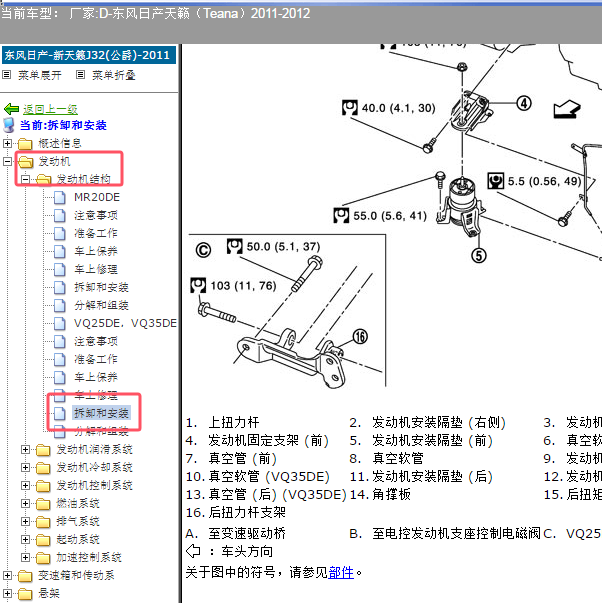The height and width of the screenshot is (603, 602).
Task: Click the 发动机润滑系统 folder icon
Action: coord(43,450)
